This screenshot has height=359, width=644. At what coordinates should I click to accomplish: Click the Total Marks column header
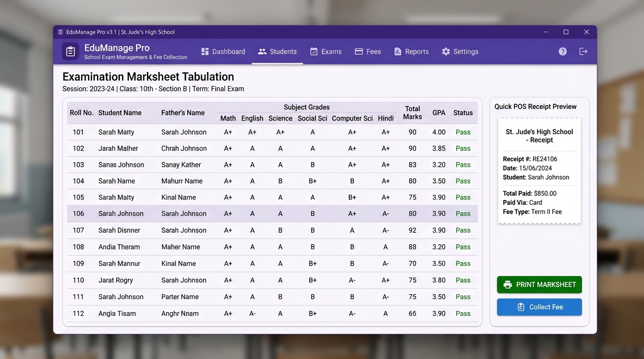412,113
